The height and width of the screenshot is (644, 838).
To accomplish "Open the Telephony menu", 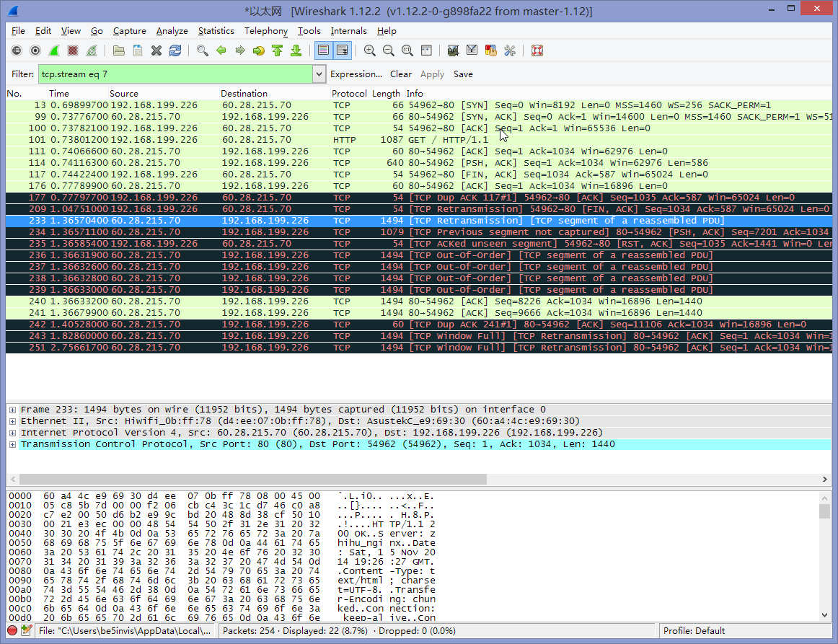I will coord(266,31).
